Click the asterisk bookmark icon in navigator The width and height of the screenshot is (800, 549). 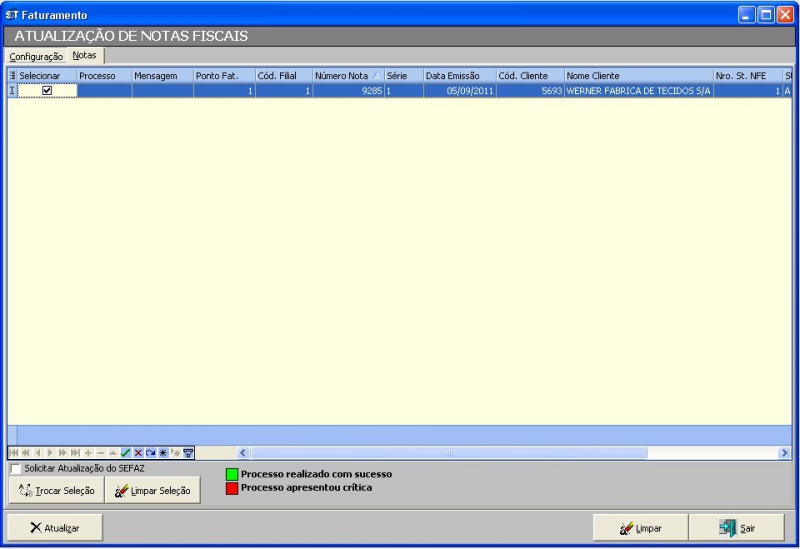pos(162,453)
